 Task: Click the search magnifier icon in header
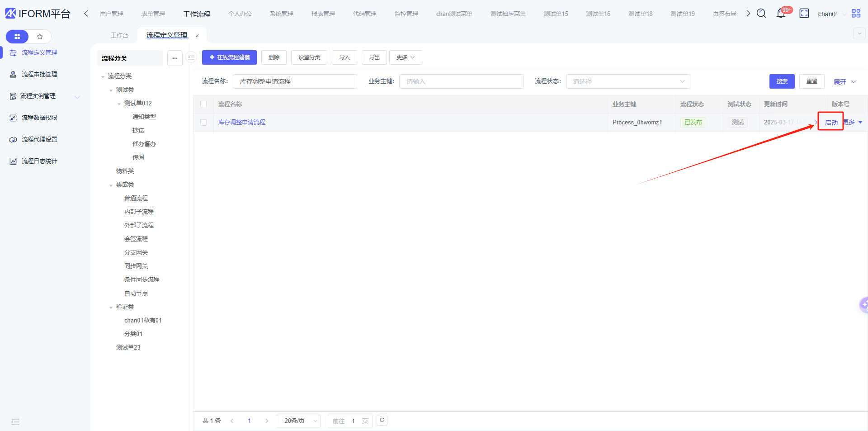click(761, 14)
